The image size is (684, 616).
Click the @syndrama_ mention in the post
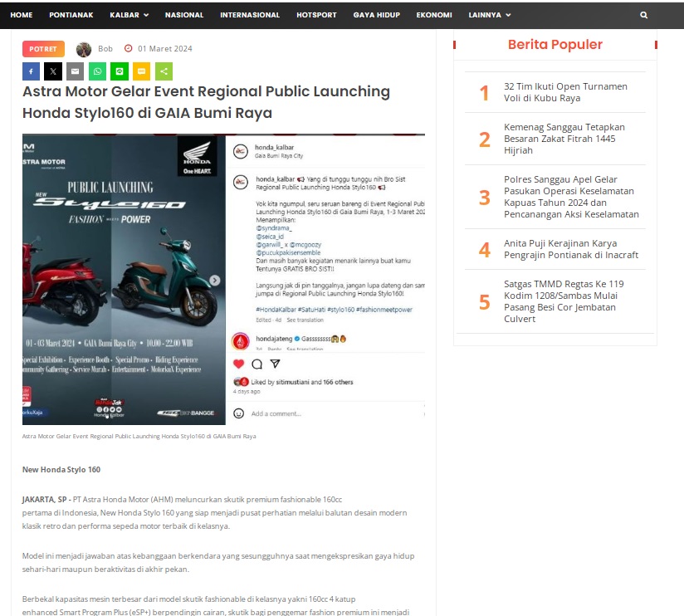pos(274,227)
